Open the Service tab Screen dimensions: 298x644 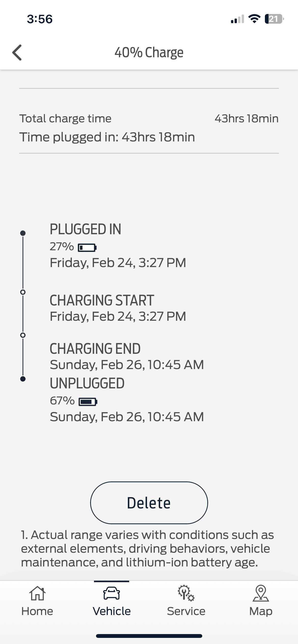pos(186,600)
